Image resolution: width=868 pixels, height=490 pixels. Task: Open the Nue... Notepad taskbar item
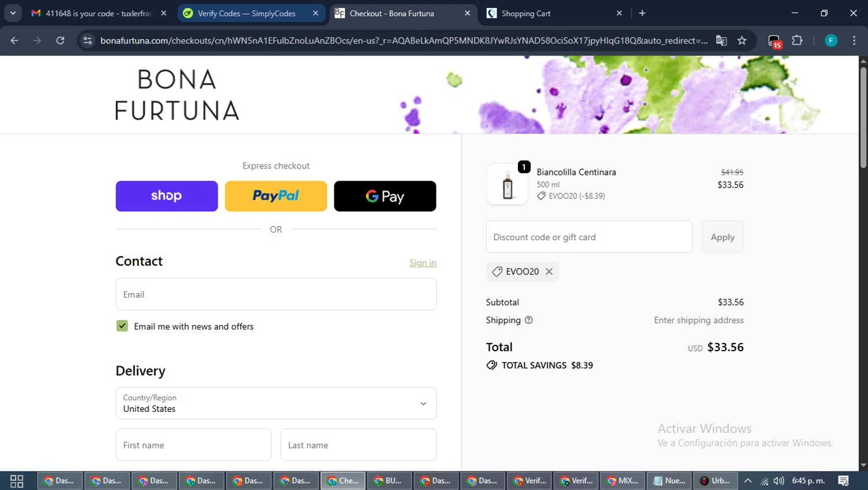coord(670,481)
